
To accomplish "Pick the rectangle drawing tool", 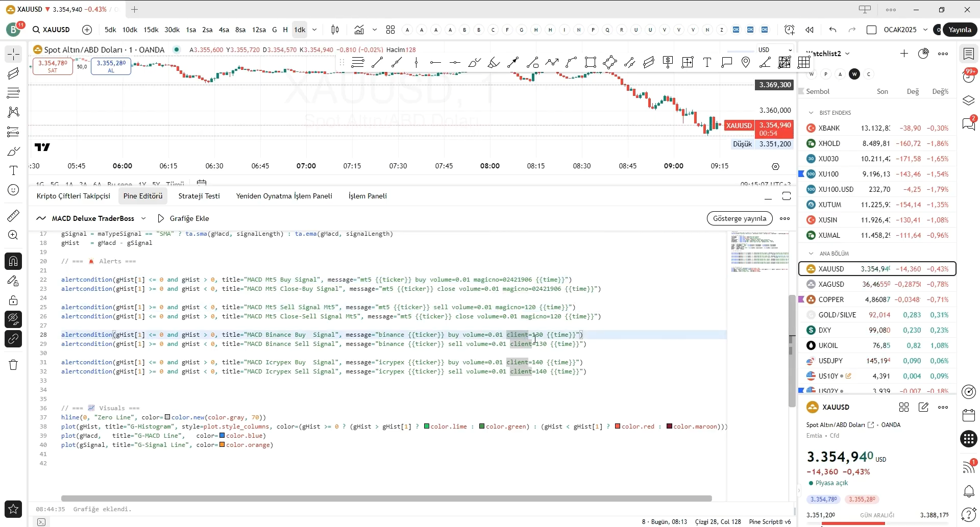I will pyautogui.click(x=591, y=62).
